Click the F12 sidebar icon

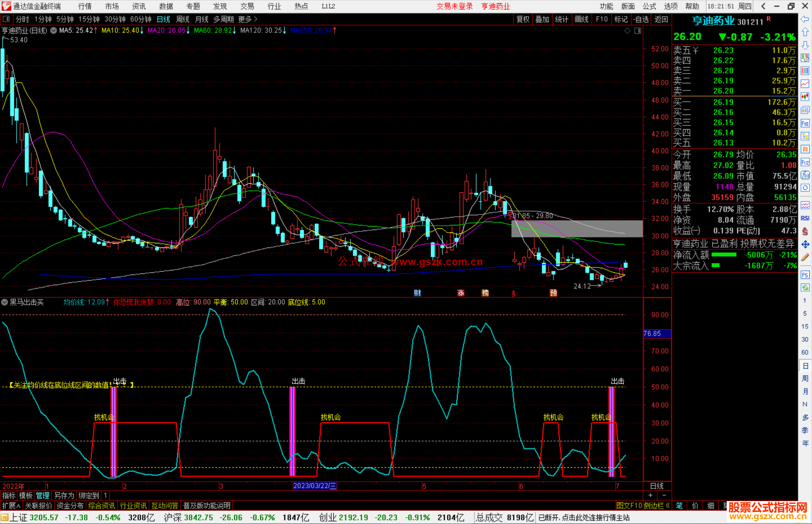pyautogui.click(x=805, y=162)
